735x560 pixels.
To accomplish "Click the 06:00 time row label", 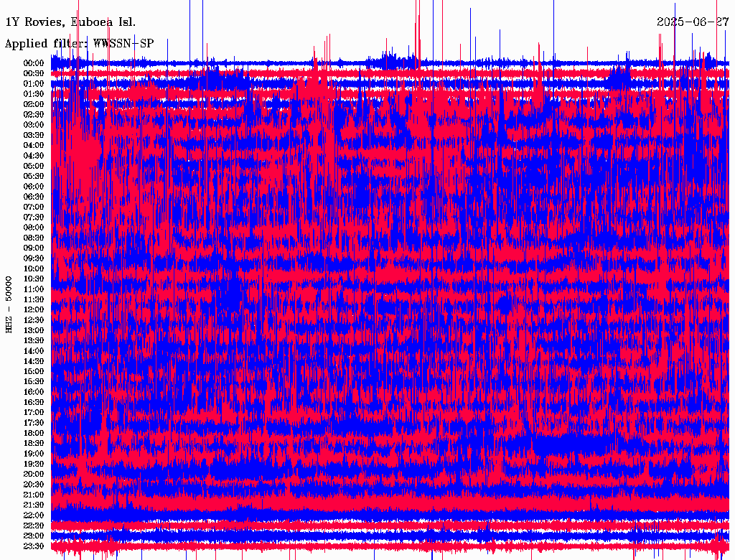I will (34, 187).
